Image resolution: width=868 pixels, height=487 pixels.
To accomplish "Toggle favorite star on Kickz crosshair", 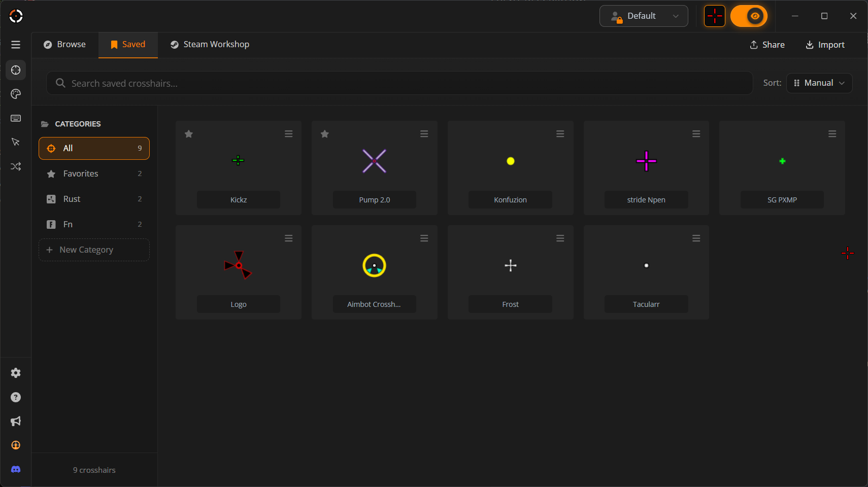I will pos(189,134).
